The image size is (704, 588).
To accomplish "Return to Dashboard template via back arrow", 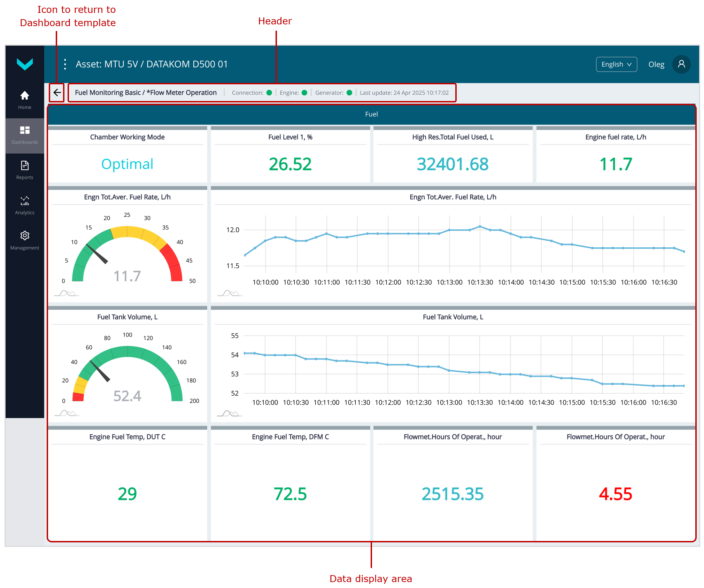I will pos(57,92).
